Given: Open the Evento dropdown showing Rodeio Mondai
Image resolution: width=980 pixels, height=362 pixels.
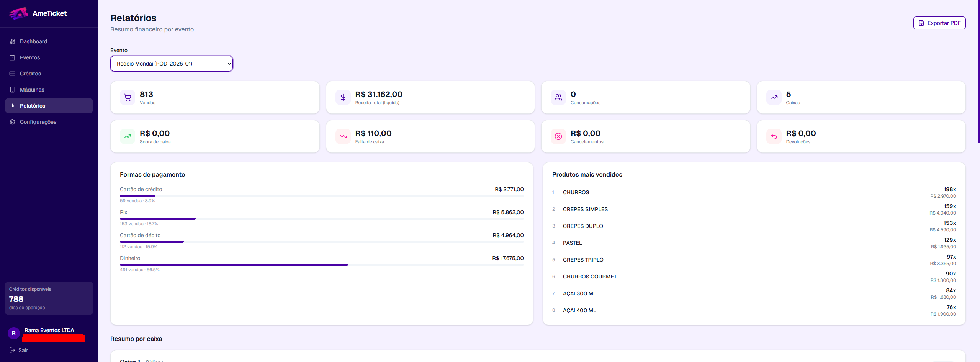Looking at the screenshot, I should point(172,64).
